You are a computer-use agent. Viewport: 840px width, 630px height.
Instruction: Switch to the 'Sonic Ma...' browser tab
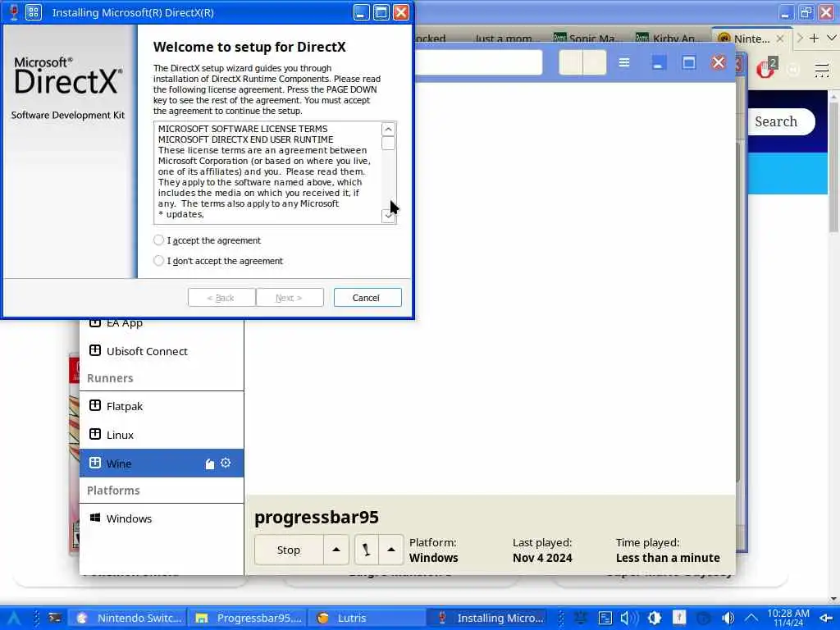point(587,38)
